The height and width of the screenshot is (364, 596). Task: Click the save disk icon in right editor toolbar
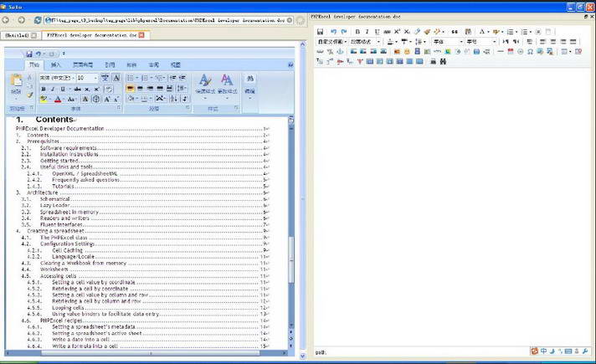(320, 32)
